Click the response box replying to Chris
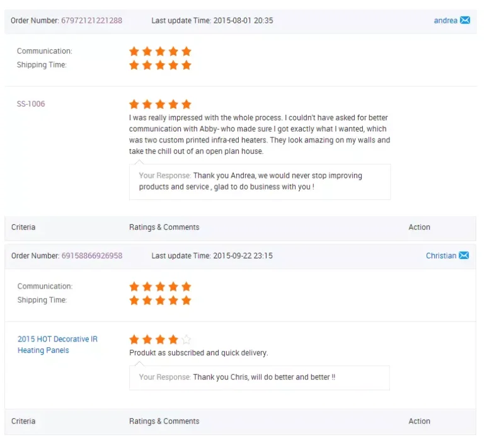The width and height of the screenshot is (504, 436). point(260,377)
